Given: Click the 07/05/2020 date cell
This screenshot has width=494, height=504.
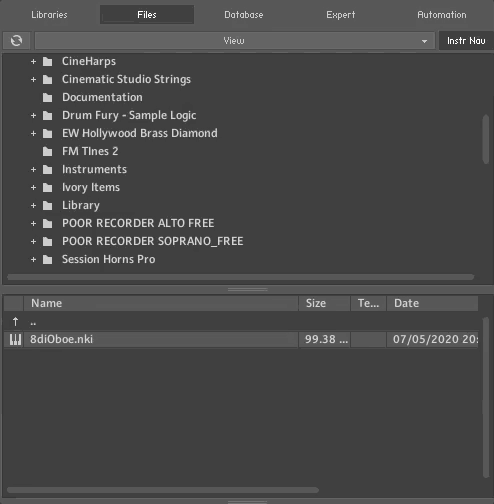Looking at the screenshot, I should click(x=432, y=339).
